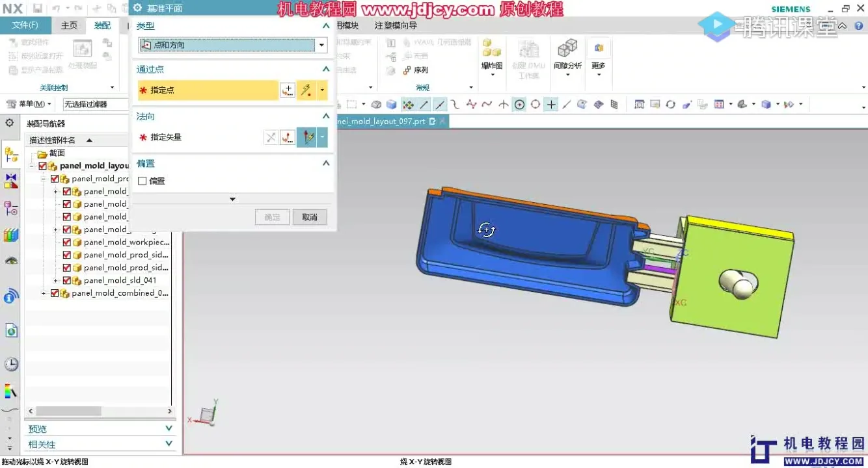Collapse the 法向 section of the dialog
The width and height of the screenshot is (868, 468).
point(326,116)
